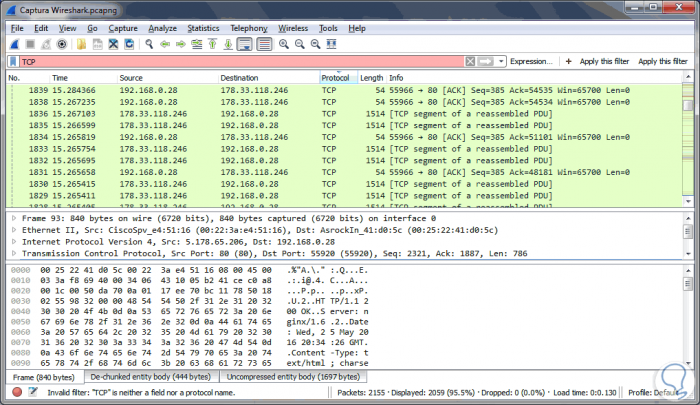This screenshot has width=700, height=405.
Task: Open the Help menu
Action: click(x=357, y=28)
